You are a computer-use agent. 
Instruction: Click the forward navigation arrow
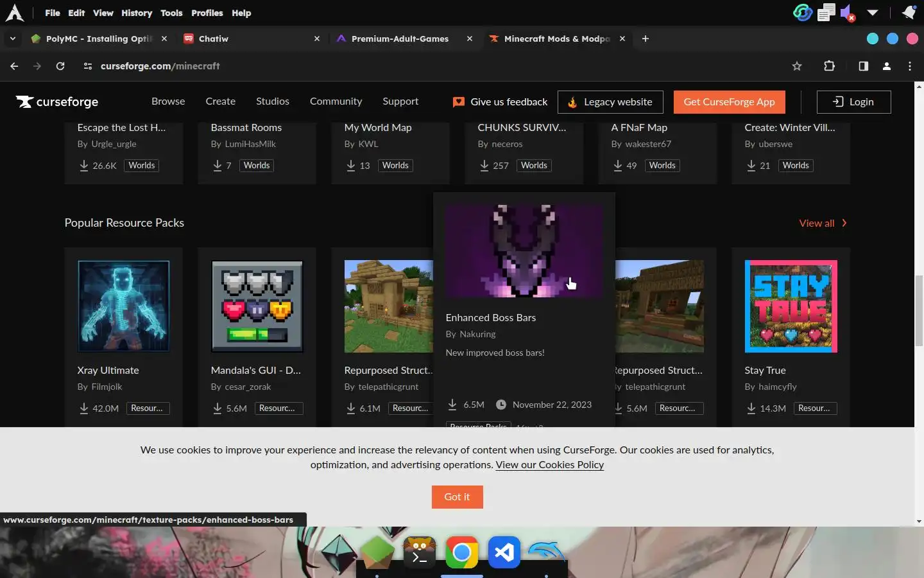[x=37, y=66]
